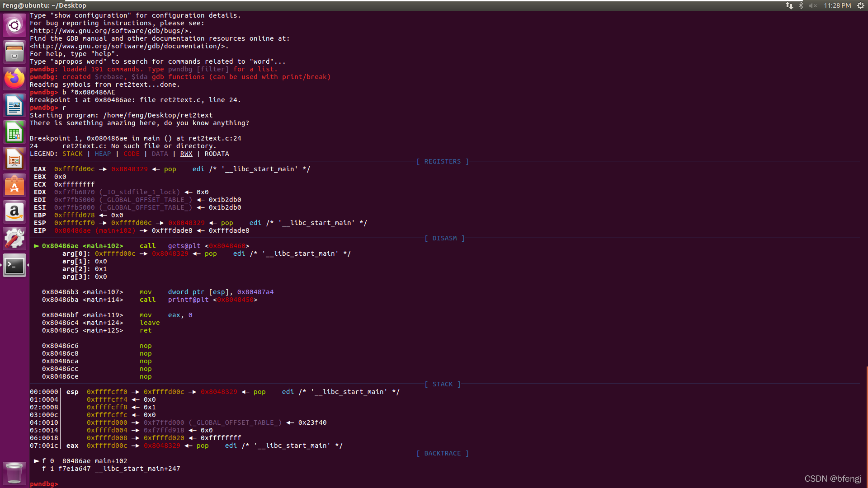Click the DISASM section header
The width and height of the screenshot is (868, 488).
click(x=444, y=238)
